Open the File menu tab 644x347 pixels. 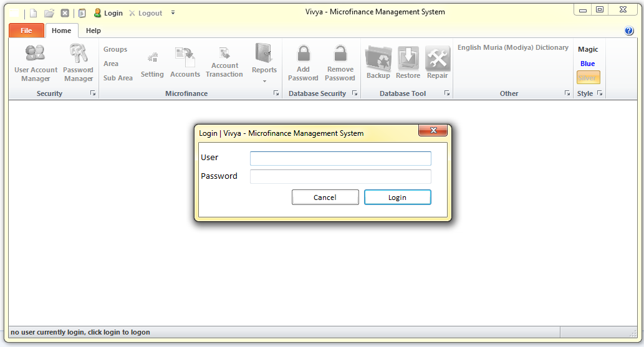click(x=26, y=31)
